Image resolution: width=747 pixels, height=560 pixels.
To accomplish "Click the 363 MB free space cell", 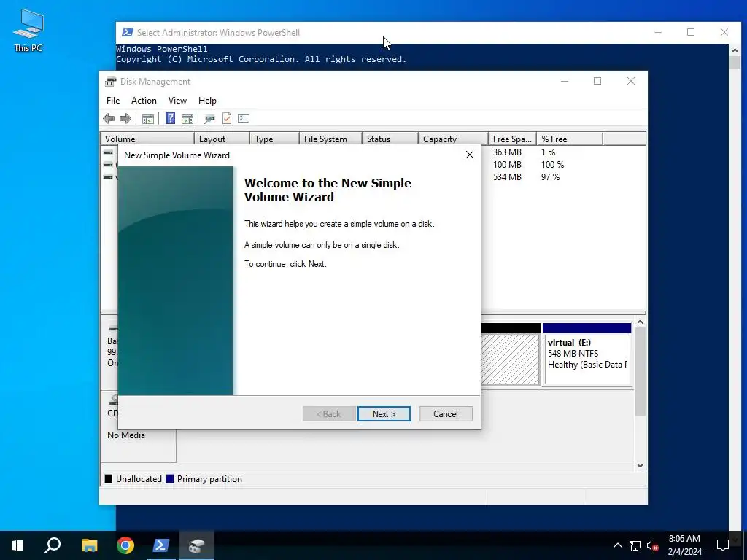I will tap(508, 152).
